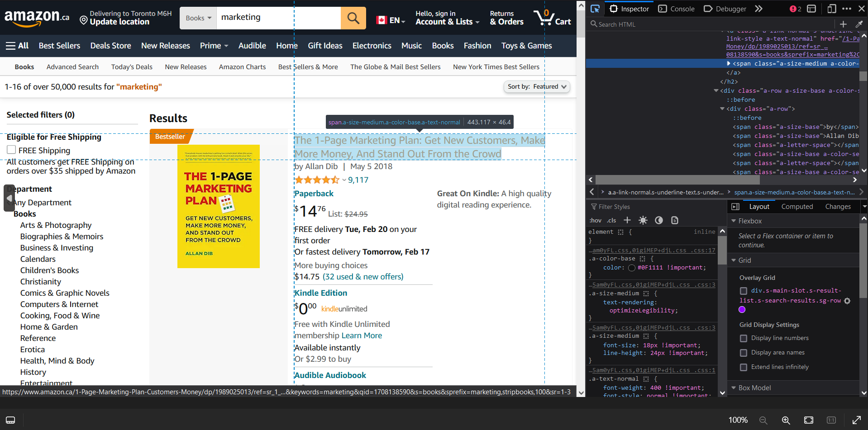Enter fullscreen with the expand arrows icon
This screenshot has width=868, height=430.
point(857,420)
